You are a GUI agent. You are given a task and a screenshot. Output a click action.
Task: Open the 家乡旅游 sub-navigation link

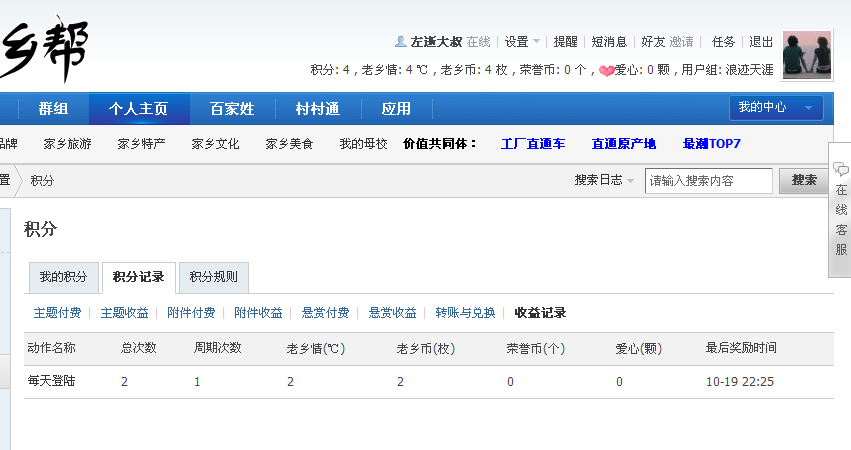click(67, 144)
